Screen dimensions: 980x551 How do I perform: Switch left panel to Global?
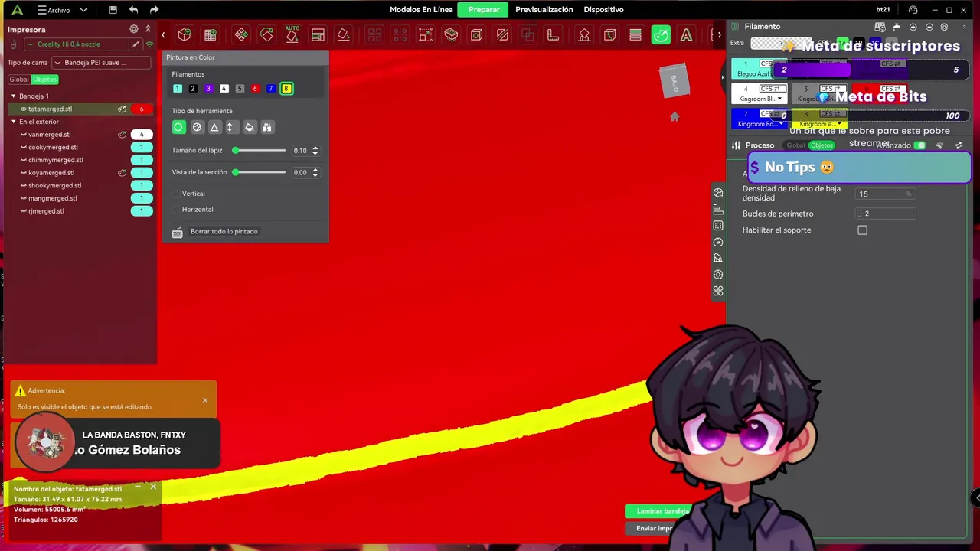19,80
